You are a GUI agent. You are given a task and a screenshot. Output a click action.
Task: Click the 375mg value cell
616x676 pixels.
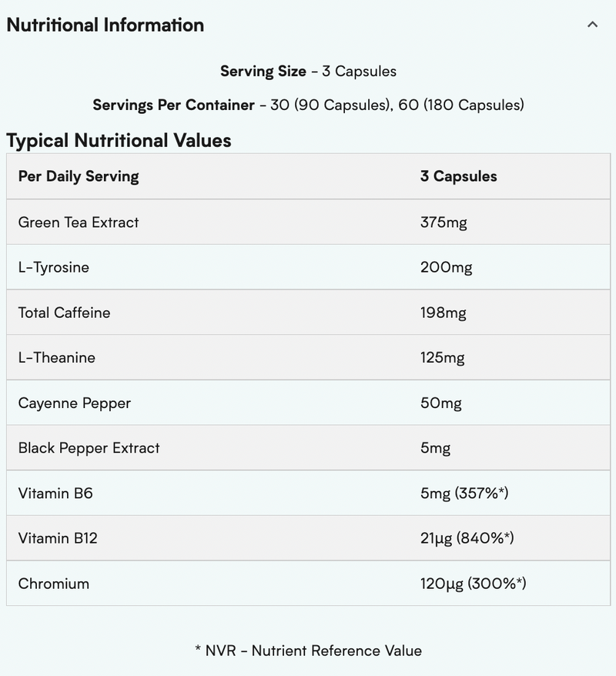(444, 223)
